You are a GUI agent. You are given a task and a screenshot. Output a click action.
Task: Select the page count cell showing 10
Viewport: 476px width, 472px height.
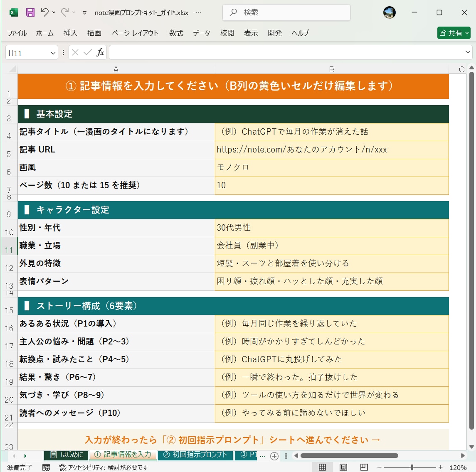pos(332,186)
